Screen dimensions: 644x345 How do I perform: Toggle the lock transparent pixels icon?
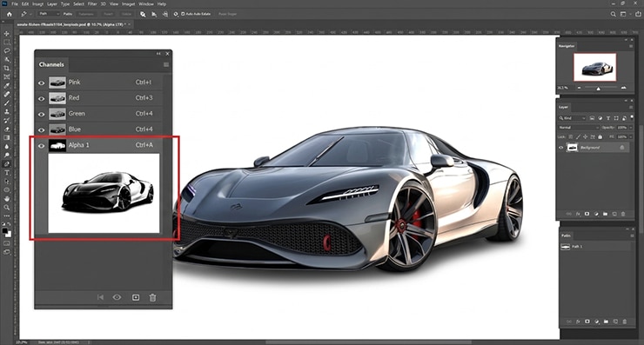[571, 136]
